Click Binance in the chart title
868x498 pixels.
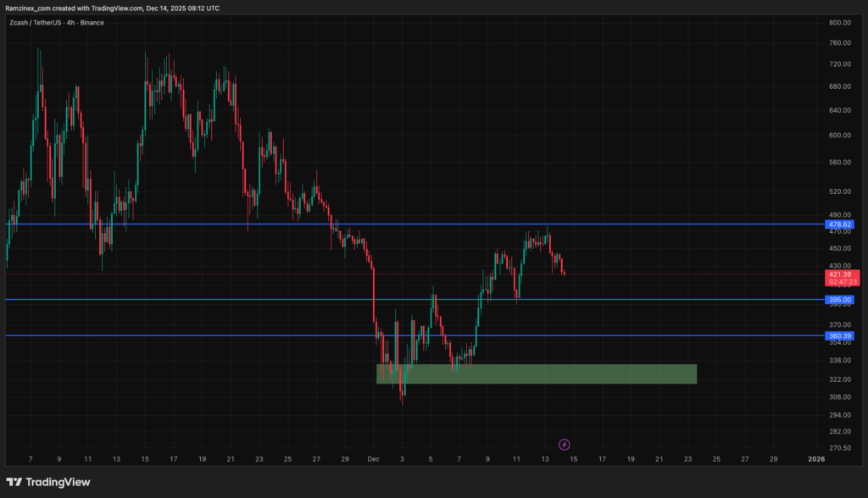pos(93,22)
